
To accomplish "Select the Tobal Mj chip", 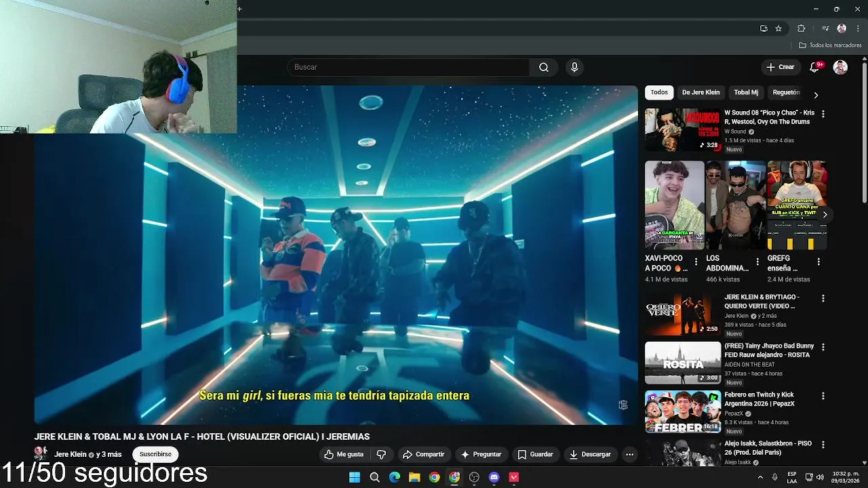I will 746,92.
